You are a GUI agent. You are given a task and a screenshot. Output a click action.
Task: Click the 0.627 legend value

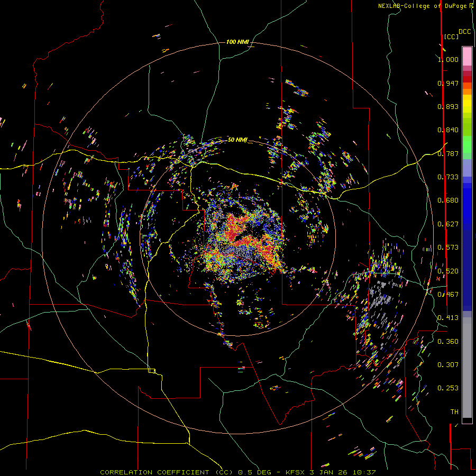tap(448, 224)
